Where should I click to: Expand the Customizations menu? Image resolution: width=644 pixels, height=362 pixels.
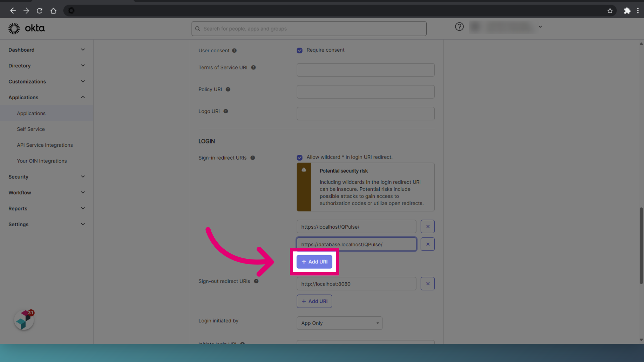(x=47, y=81)
